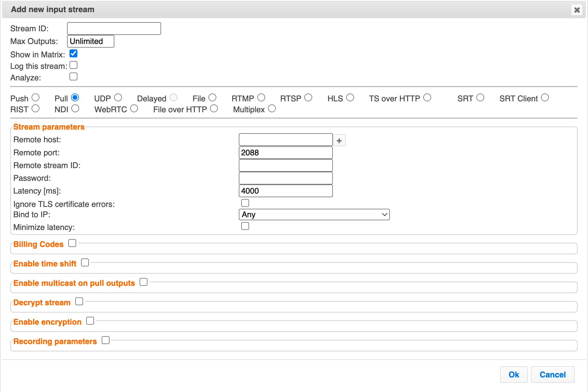
Task: Select File over HTTP radio button
Action: 214,108
